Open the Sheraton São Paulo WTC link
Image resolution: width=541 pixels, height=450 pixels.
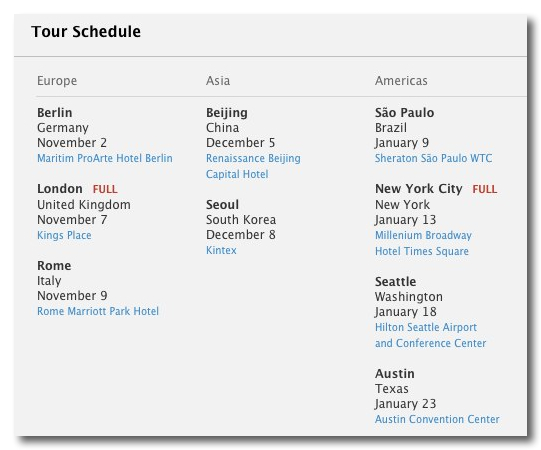click(434, 158)
